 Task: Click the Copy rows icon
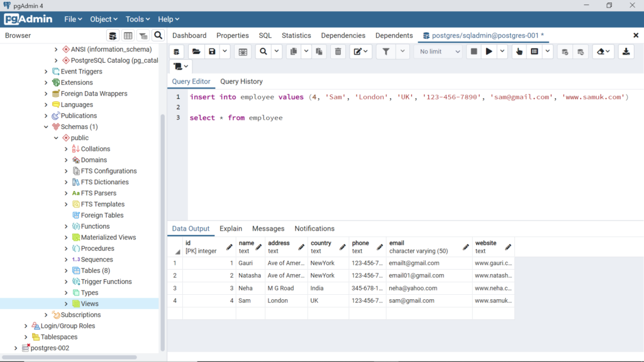point(294,52)
